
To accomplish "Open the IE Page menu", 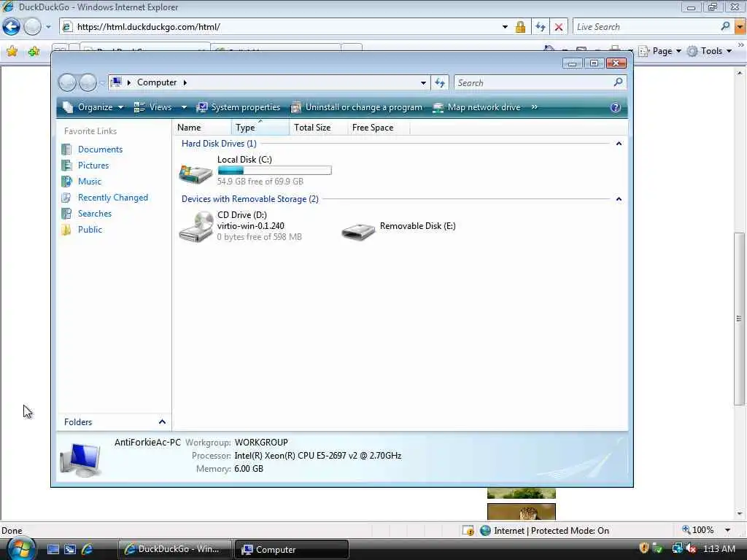I will pyautogui.click(x=660, y=51).
